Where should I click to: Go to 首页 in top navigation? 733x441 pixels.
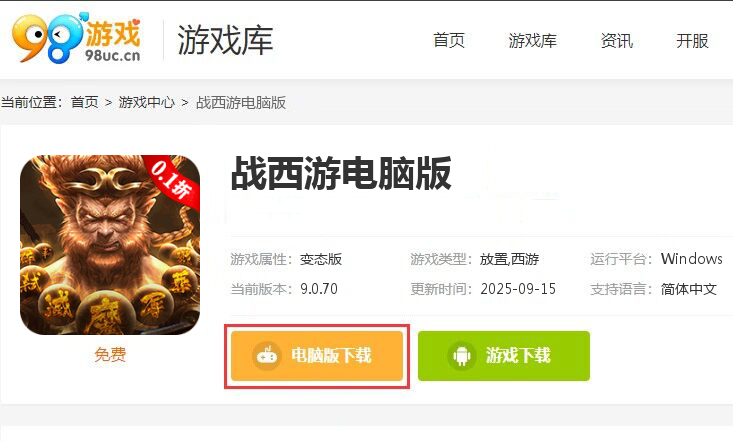coord(449,41)
